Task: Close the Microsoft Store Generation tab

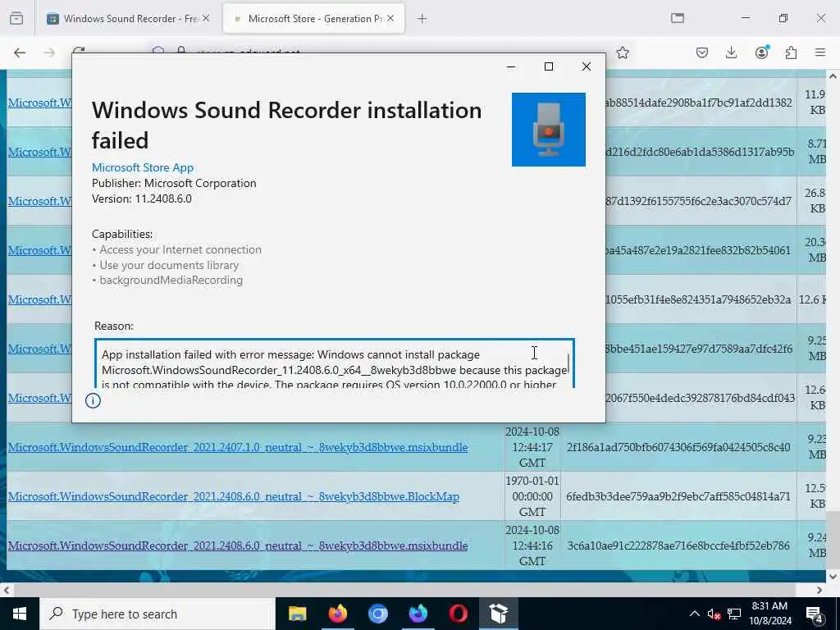Action: [390, 18]
